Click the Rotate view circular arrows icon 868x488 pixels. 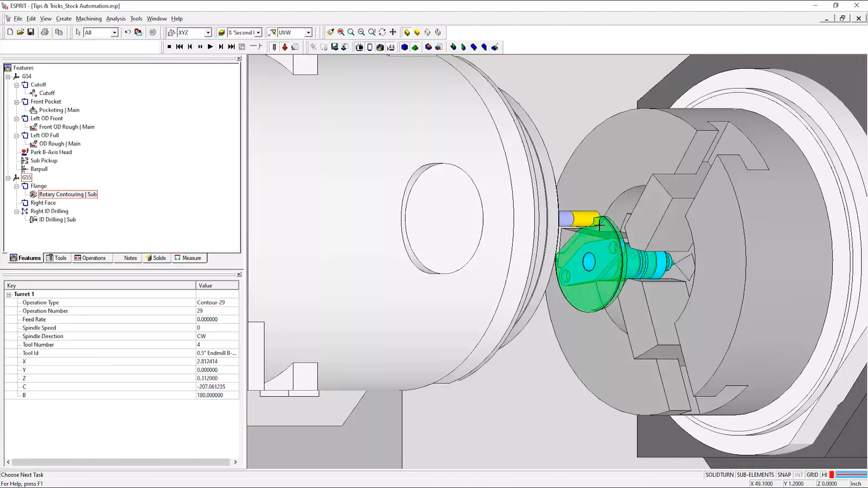(382, 33)
